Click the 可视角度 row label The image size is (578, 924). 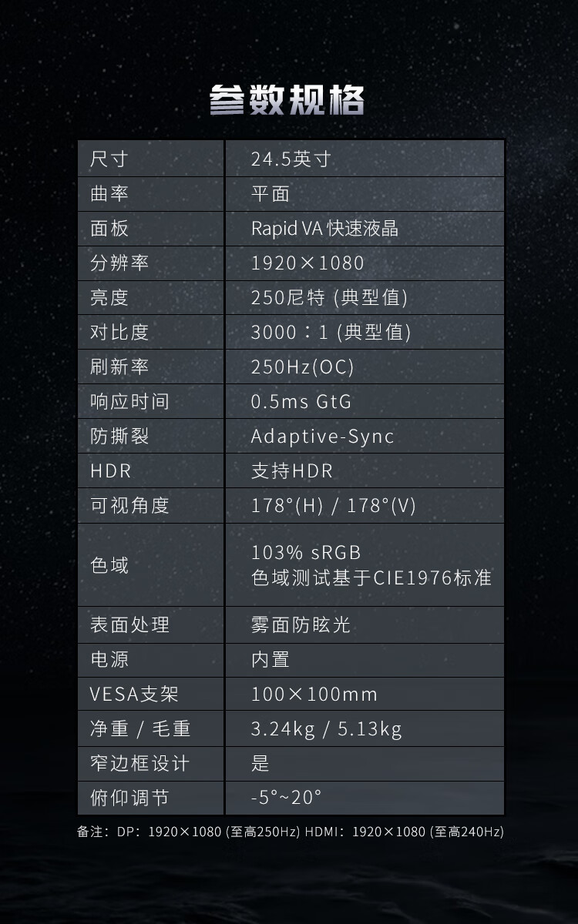pos(129,506)
